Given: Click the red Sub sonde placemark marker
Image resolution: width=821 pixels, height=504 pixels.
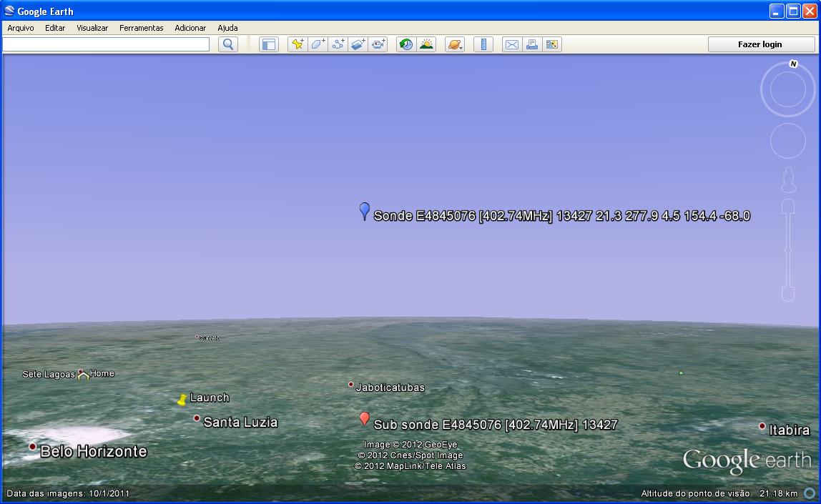Looking at the screenshot, I should (x=365, y=418).
